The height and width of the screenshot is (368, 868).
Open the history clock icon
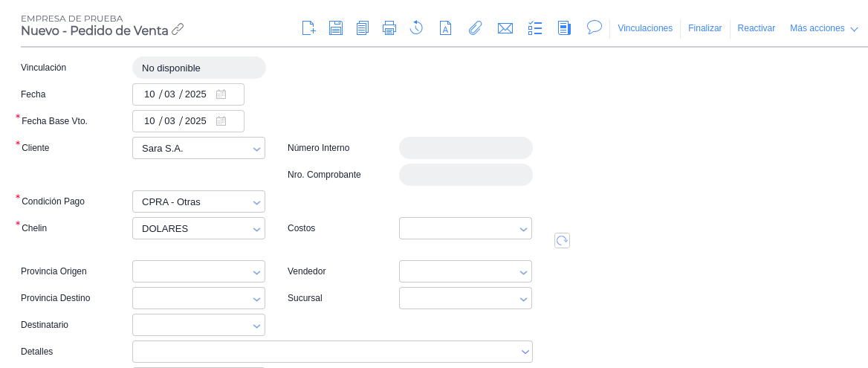[416, 28]
